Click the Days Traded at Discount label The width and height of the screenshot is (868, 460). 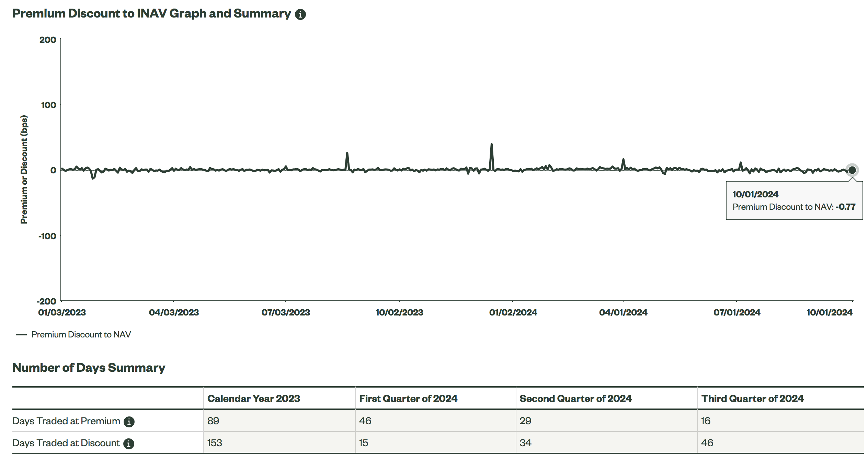click(66, 443)
